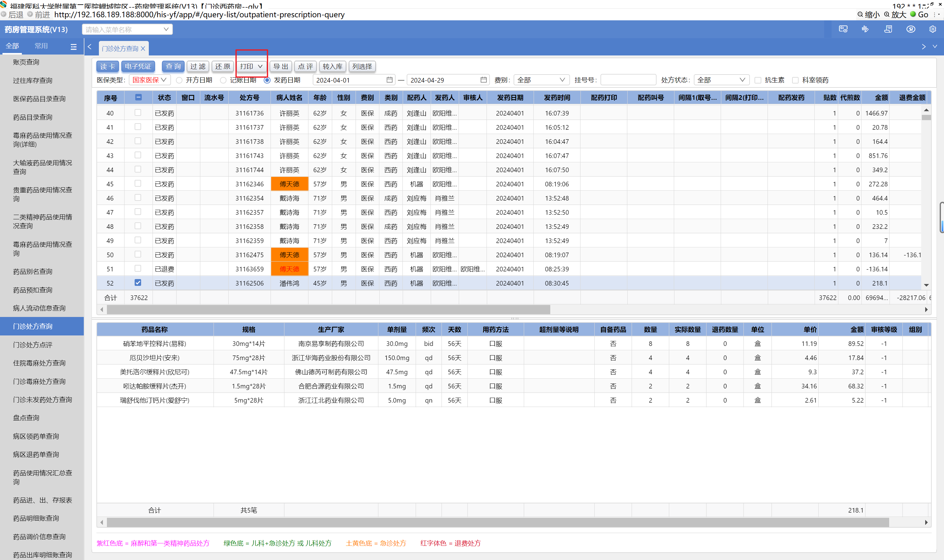Click the receipt document icon
Image resolution: width=944 pixels, height=560 pixels.
click(888, 29)
